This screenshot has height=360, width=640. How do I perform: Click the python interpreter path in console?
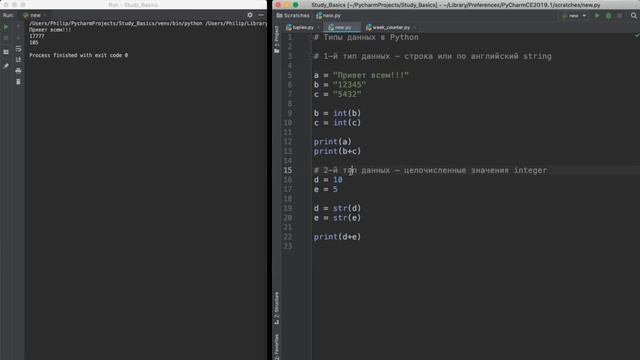coord(116,23)
